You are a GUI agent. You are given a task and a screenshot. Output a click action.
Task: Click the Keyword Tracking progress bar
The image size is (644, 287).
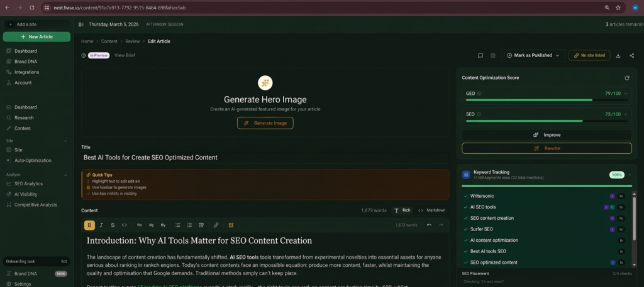(547, 186)
